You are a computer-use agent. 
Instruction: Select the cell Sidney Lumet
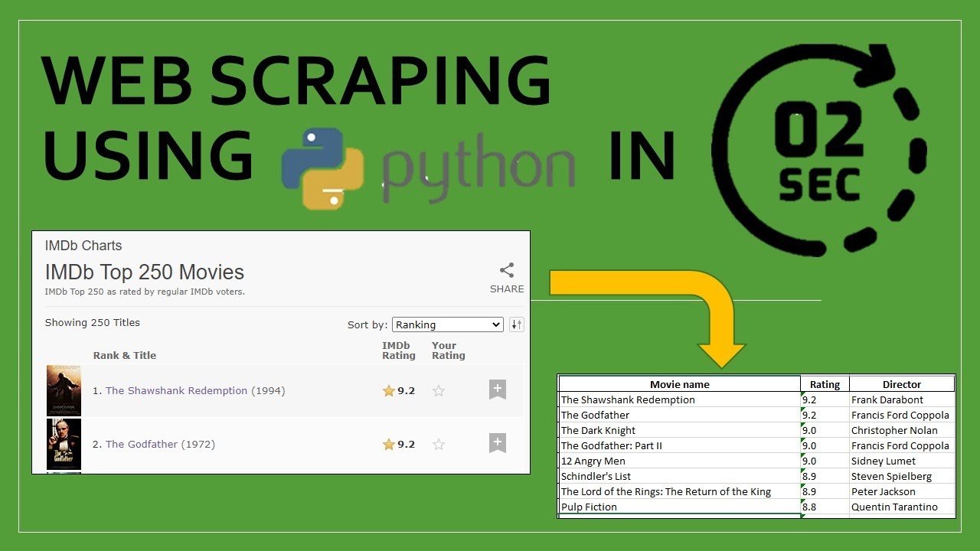click(902, 461)
